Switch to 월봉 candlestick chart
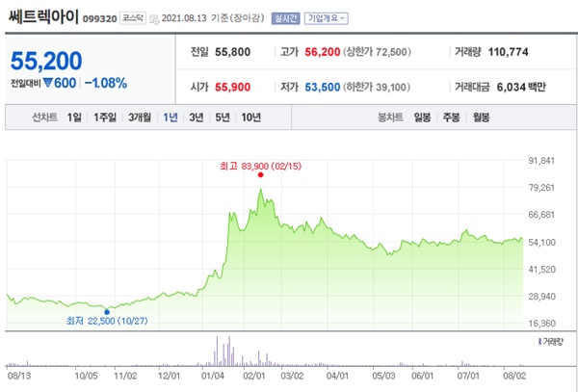This screenshot has height=392, width=578. tap(481, 118)
